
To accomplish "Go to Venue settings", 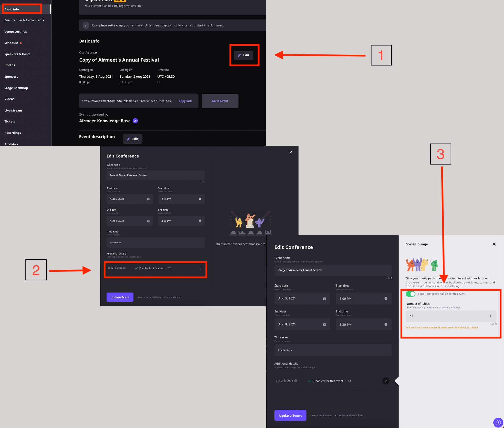I will click(x=16, y=32).
